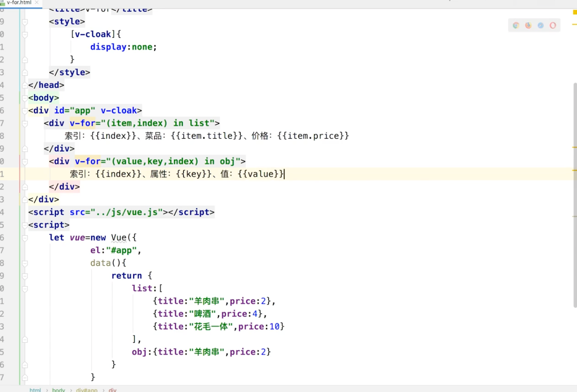Viewport: 577px width, 392px height.
Task: Open page preview in Chrome browser icon
Action: (x=516, y=25)
